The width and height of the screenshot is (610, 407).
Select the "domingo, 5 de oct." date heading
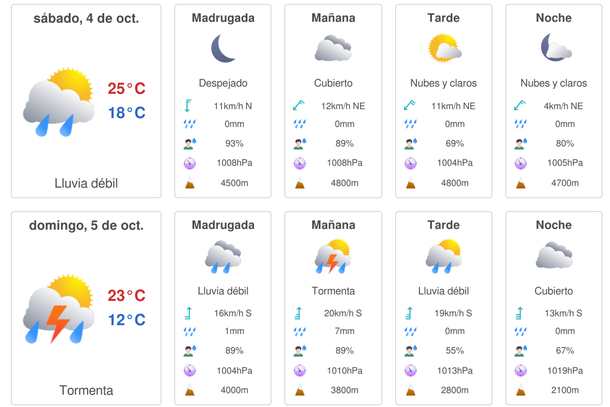[86, 225]
